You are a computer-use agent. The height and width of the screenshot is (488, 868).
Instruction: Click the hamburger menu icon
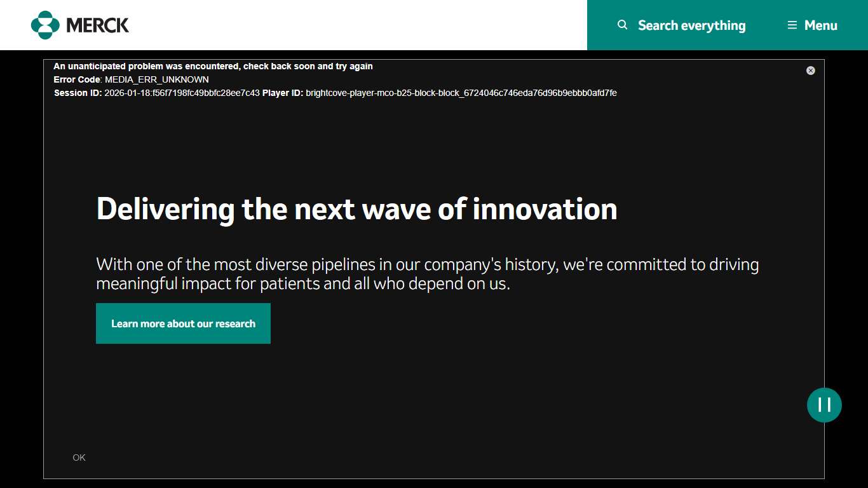(792, 25)
